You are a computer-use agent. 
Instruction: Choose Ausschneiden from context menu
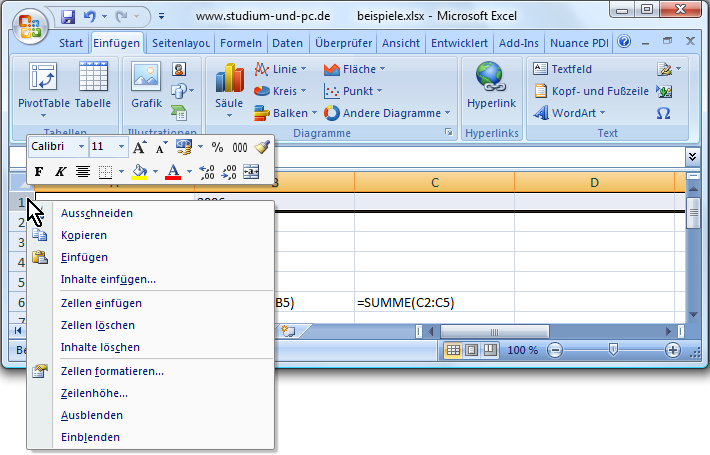[151, 213]
